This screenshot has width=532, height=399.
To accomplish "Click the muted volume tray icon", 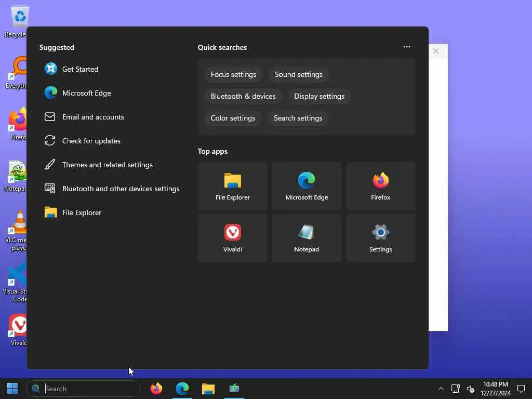I will (470, 389).
